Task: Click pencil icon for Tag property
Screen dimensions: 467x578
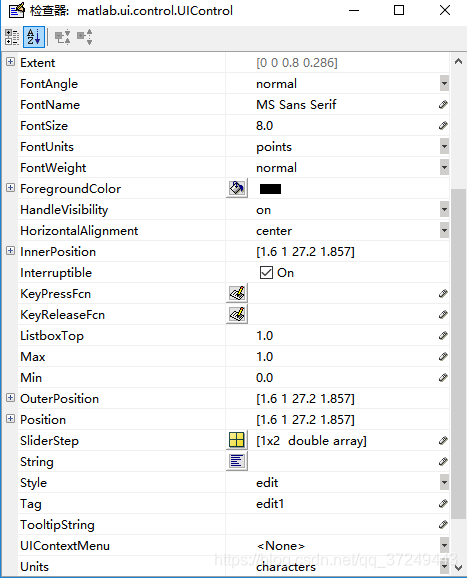Action: coord(443,504)
